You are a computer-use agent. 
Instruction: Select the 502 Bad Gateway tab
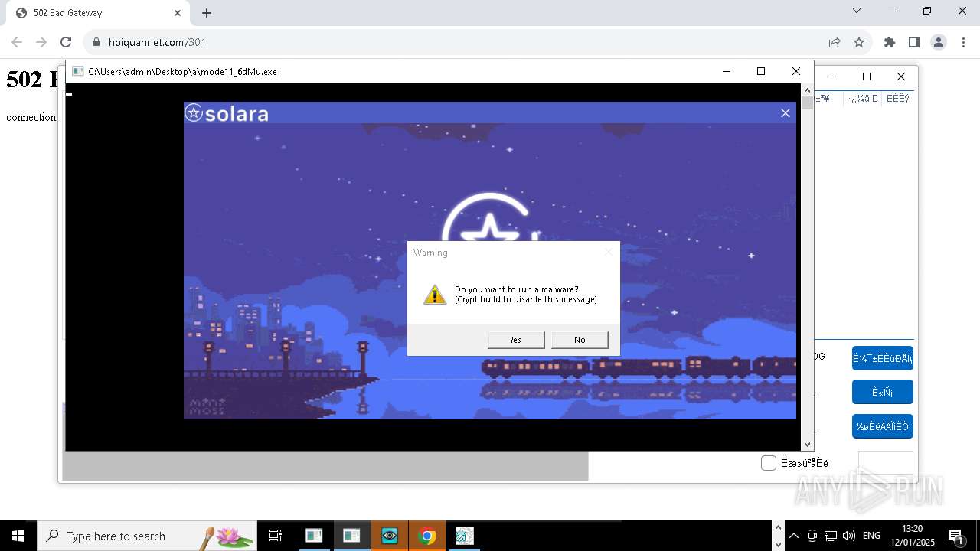tap(98, 13)
